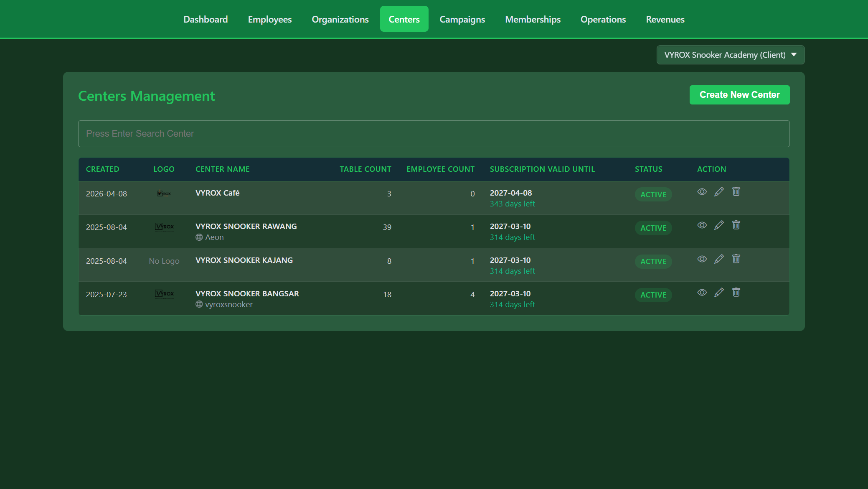Click the VYROX Café logo thumbnail
The height and width of the screenshot is (489, 868).
tap(164, 193)
